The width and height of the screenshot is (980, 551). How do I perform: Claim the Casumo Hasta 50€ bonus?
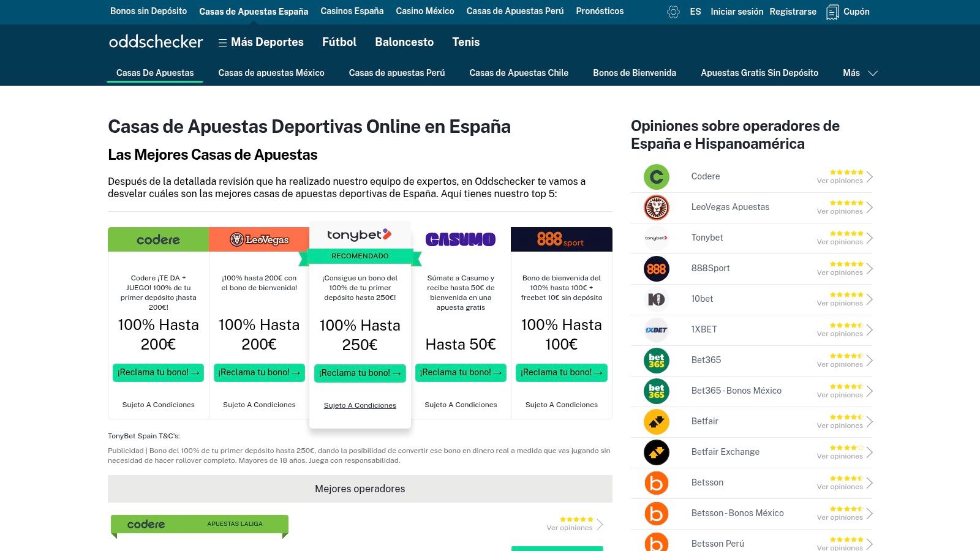461,372
